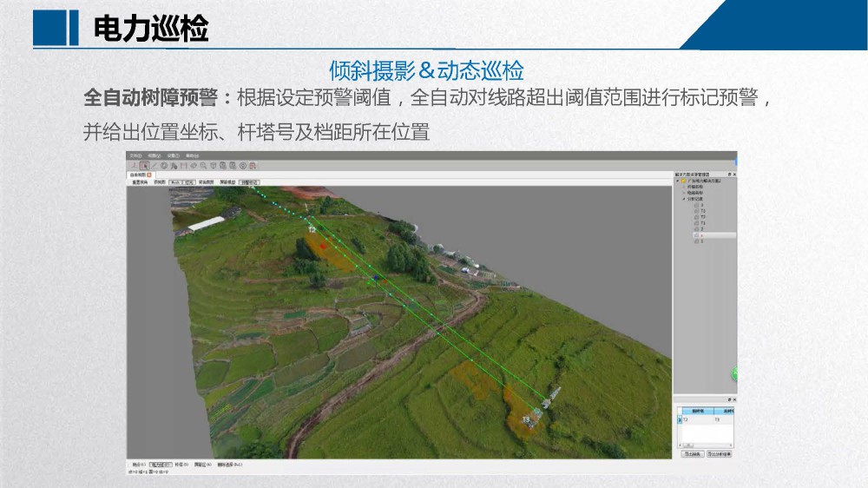This screenshot has width=868, height=488.
Task: Select the boxed 电力线 tab at bottom
Action: 161,465
